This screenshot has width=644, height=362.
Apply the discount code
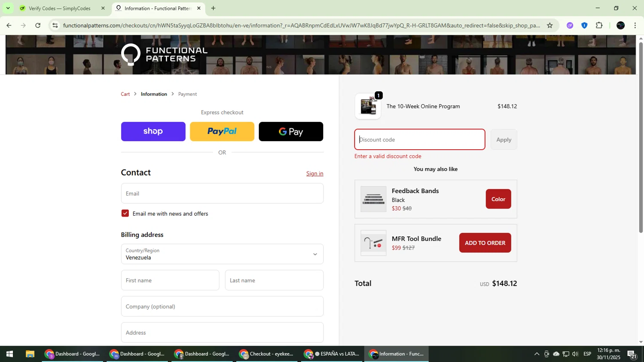click(x=504, y=139)
